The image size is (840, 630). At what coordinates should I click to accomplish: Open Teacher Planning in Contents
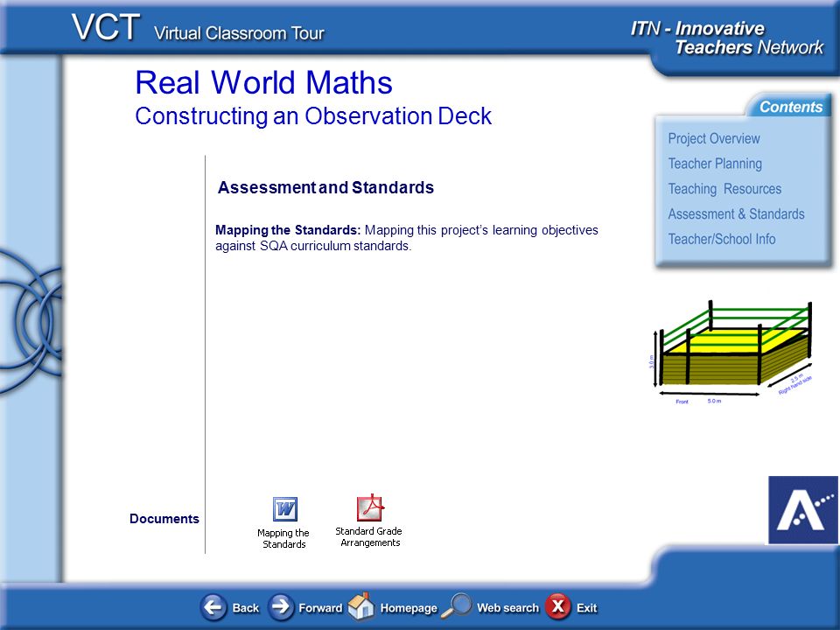click(x=715, y=164)
